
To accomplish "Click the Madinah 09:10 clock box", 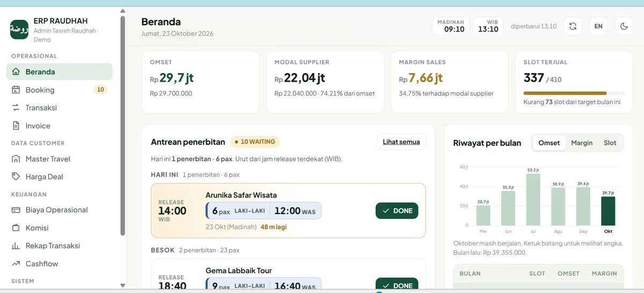I will click(451, 26).
